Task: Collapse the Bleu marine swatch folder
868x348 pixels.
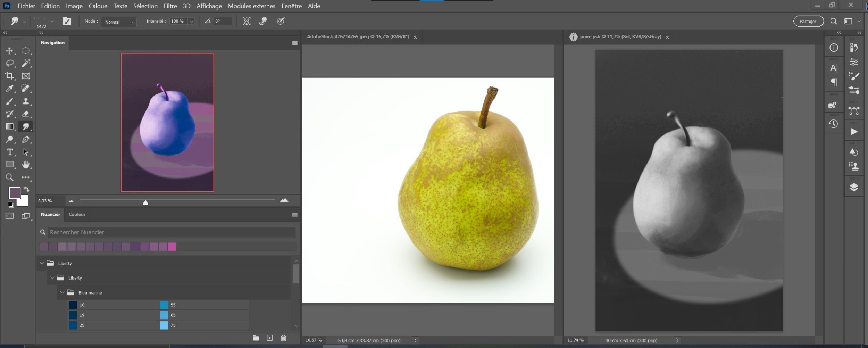Action: click(62, 293)
